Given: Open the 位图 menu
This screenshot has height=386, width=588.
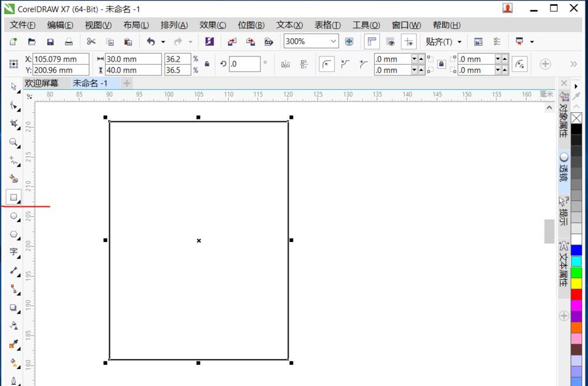Looking at the screenshot, I should coord(251,25).
